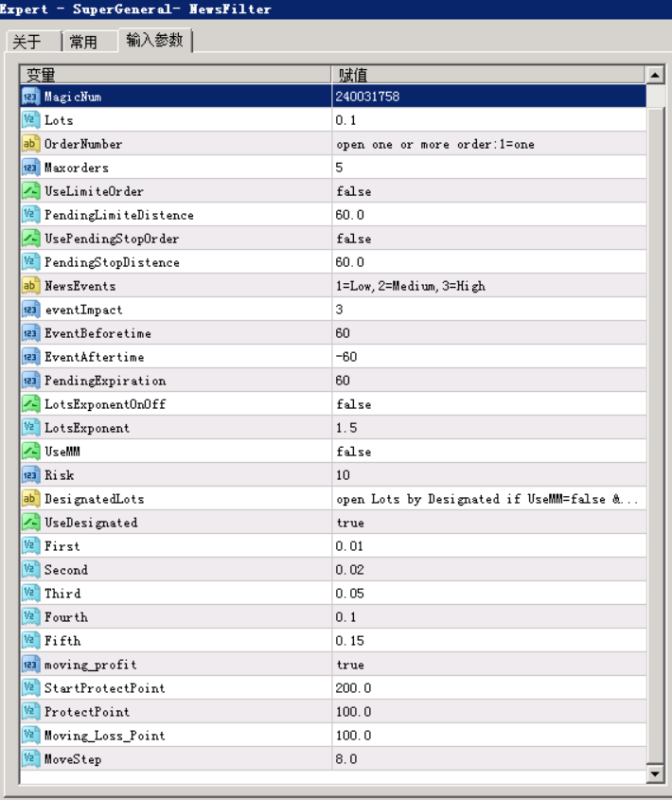Click the NewsEvents value 1=Low, 2=Medium, 3=High
Screen dimensions: 672x800
(x=410, y=286)
